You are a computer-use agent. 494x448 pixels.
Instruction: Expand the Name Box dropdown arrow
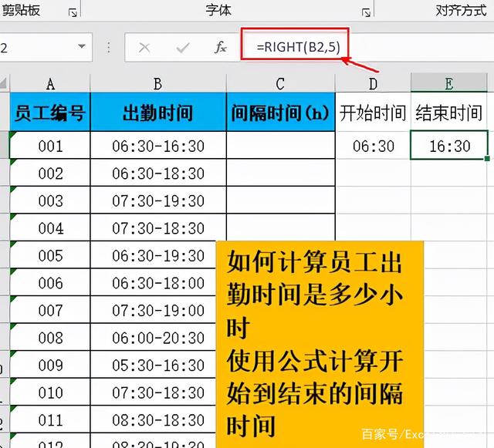point(82,46)
